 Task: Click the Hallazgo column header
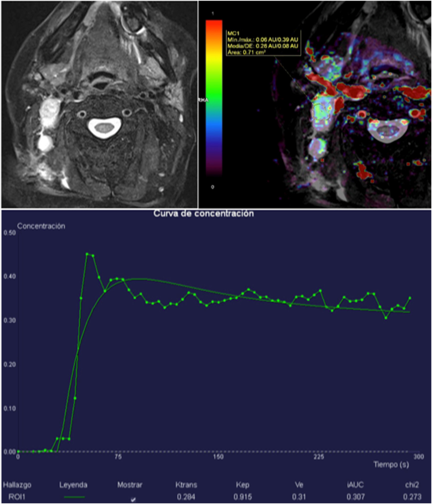17,485
